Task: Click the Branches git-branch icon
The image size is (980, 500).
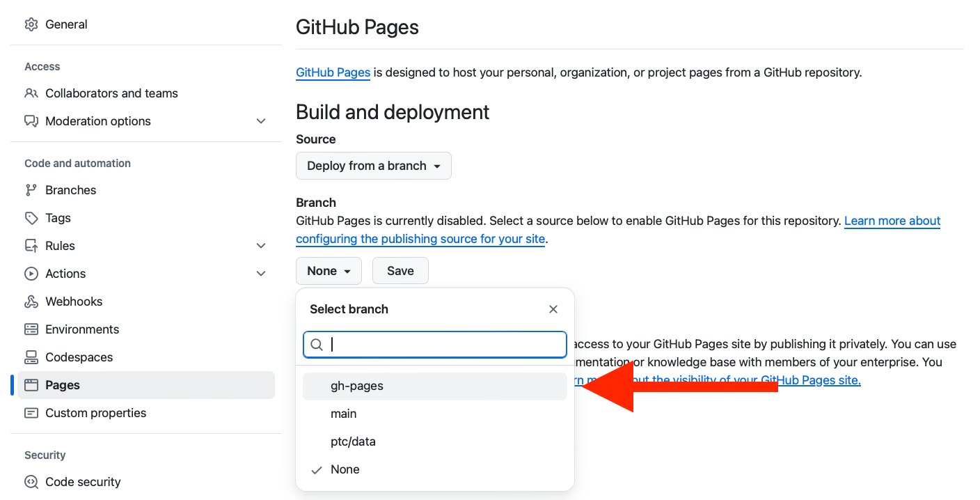Action: [x=31, y=190]
